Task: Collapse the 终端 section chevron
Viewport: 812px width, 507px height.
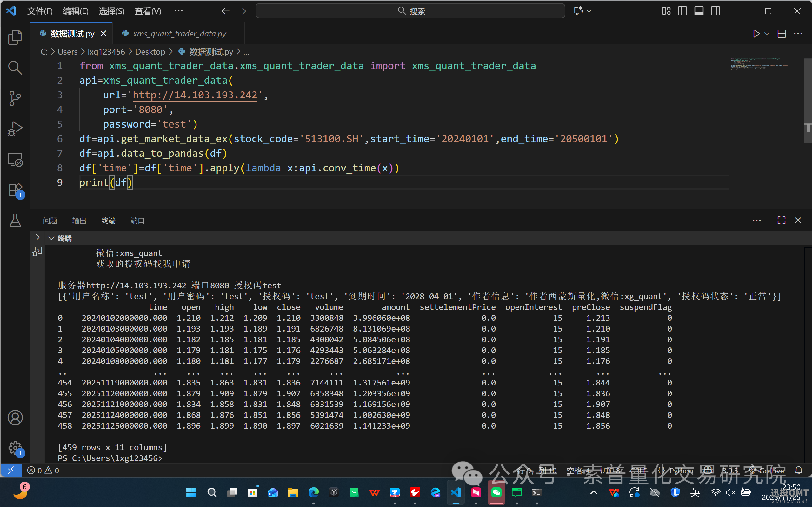Action: [51, 238]
